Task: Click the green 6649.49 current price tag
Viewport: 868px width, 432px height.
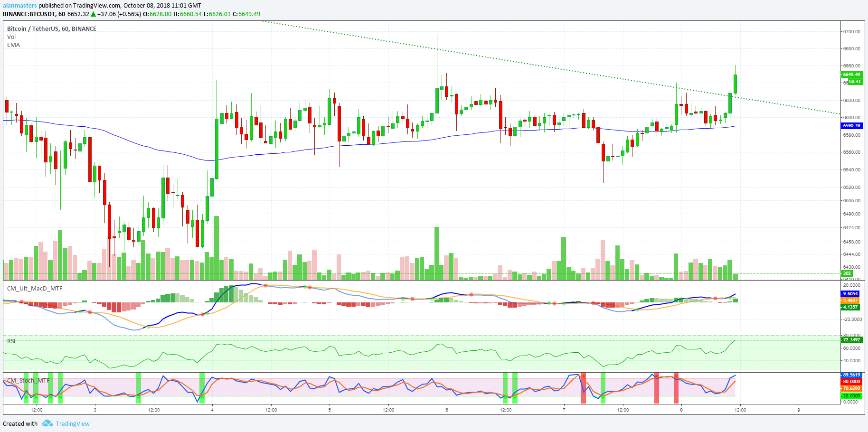Action: point(851,75)
